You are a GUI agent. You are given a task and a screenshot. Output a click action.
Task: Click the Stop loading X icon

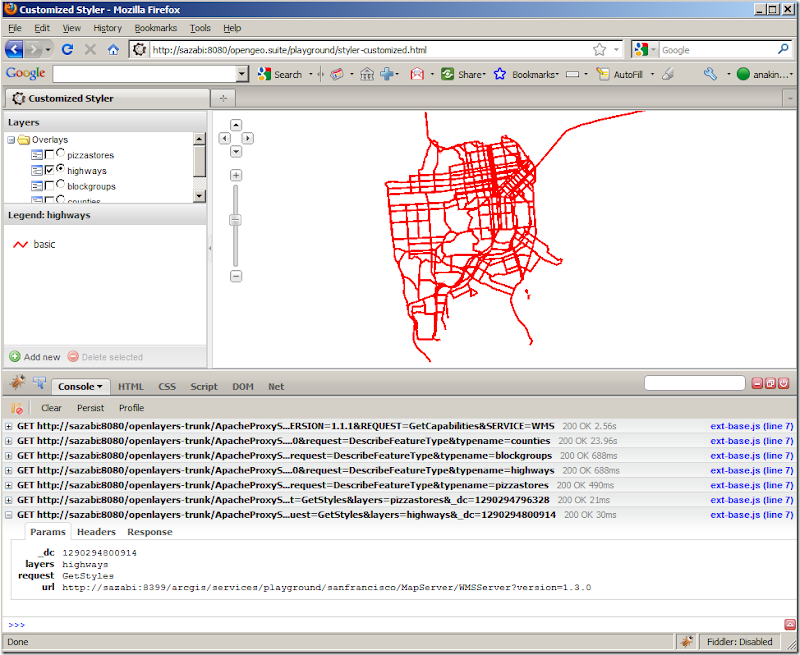point(90,49)
